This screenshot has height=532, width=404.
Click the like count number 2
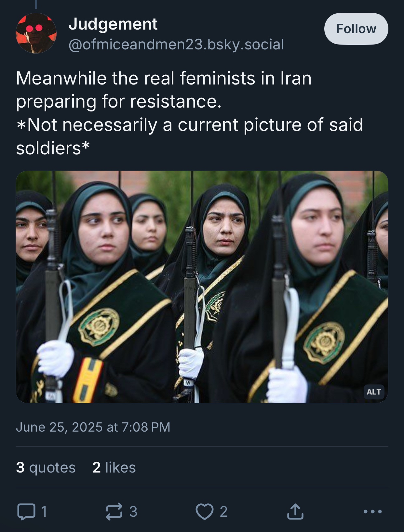(x=223, y=512)
